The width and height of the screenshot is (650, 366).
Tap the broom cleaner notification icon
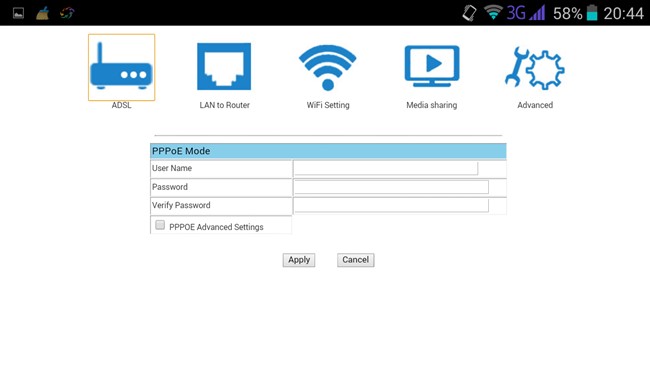pos(43,13)
